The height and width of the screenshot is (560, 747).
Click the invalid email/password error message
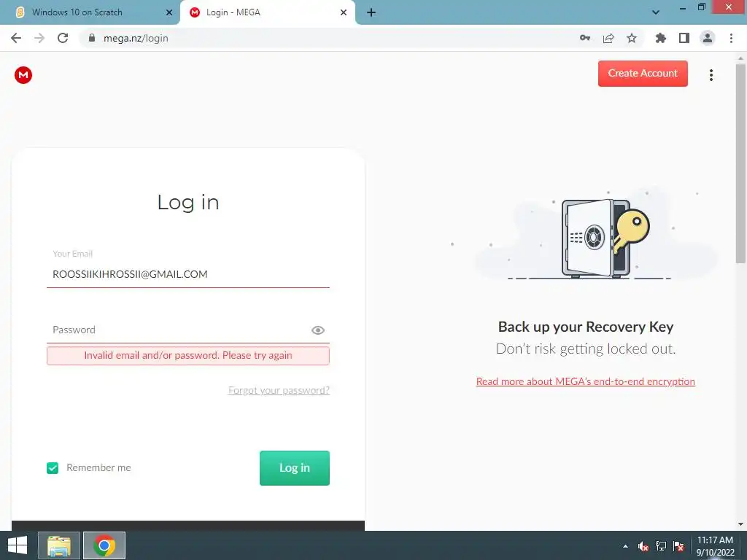tap(188, 356)
